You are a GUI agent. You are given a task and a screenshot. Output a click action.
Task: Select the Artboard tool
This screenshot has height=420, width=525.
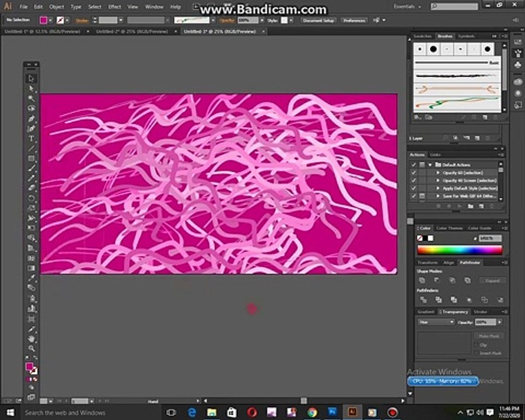click(31, 319)
